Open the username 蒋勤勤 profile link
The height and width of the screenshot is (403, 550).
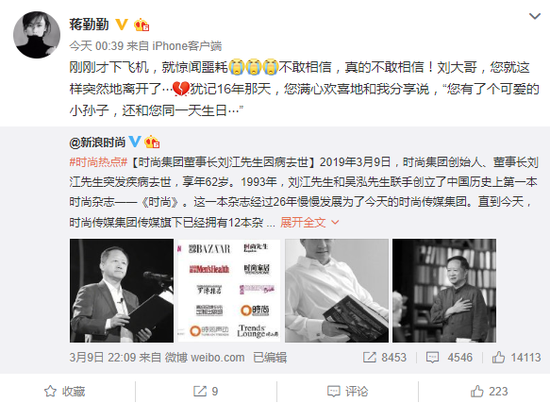[89, 24]
